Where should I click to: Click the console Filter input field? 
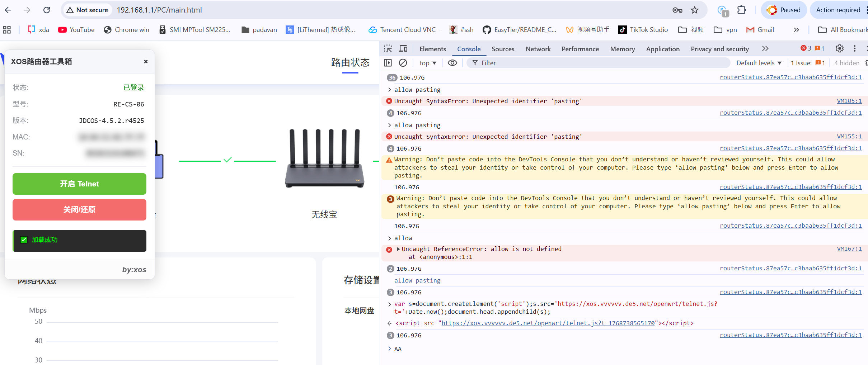click(603, 63)
